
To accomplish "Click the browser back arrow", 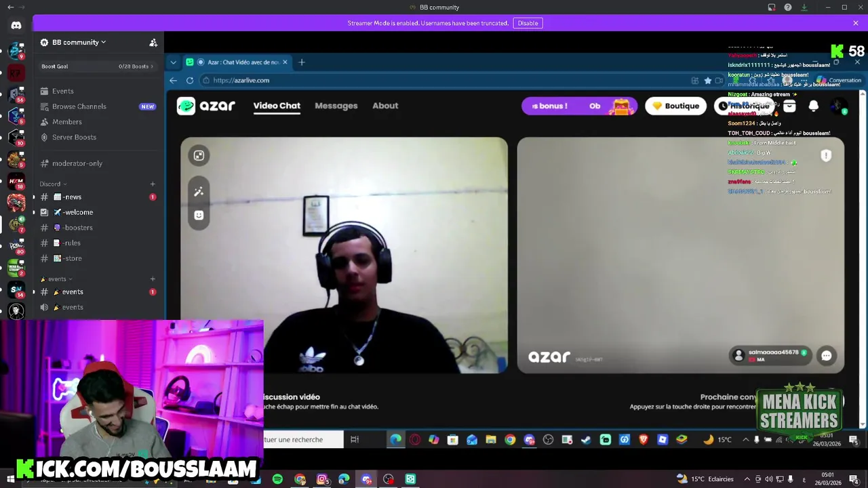I will click(x=173, y=80).
